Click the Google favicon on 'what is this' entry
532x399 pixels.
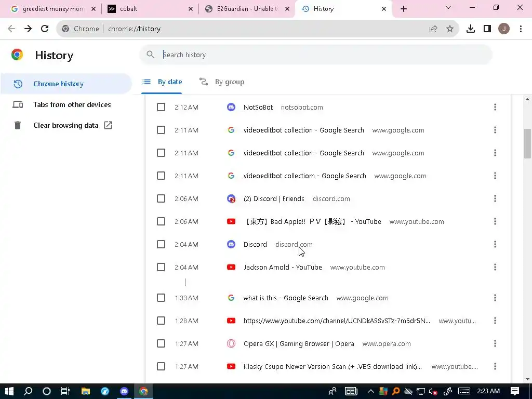point(231,298)
